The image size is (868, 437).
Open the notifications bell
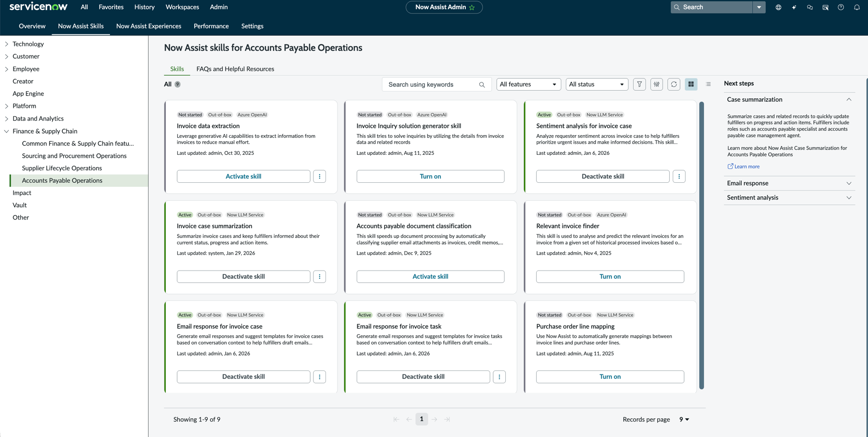point(857,7)
